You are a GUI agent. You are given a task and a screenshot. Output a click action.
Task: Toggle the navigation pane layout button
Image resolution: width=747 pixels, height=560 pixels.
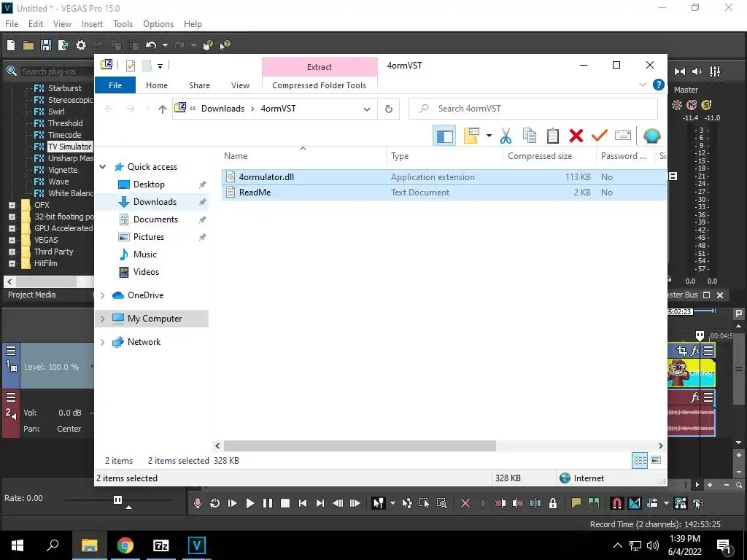[x=444, y=136]
